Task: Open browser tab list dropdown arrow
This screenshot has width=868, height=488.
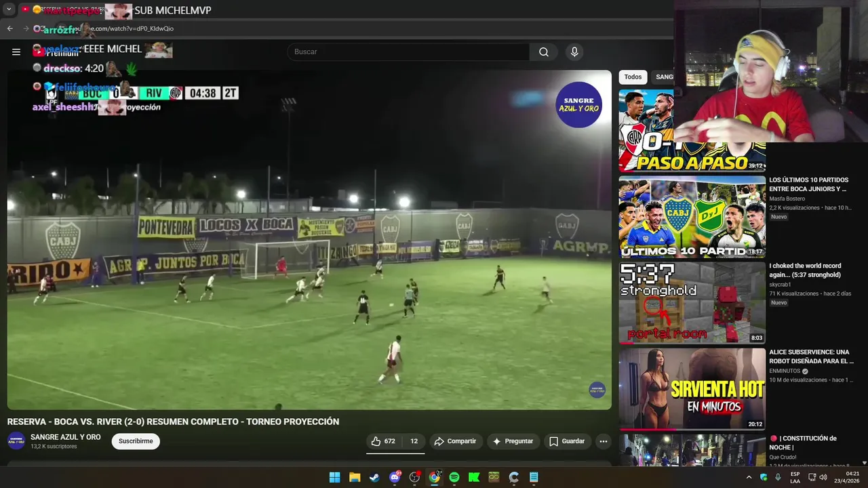Action: [9, 10]
